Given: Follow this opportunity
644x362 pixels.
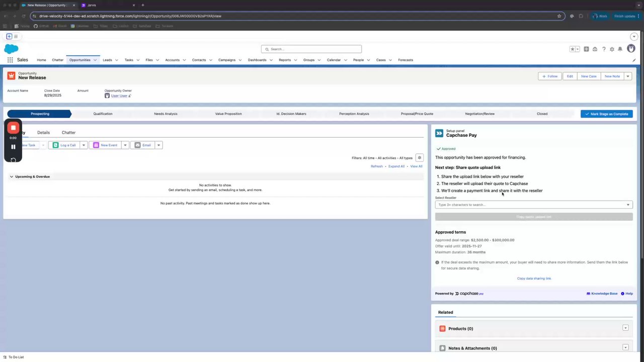Looking at the screenshot, I should (x=549, y=76).
